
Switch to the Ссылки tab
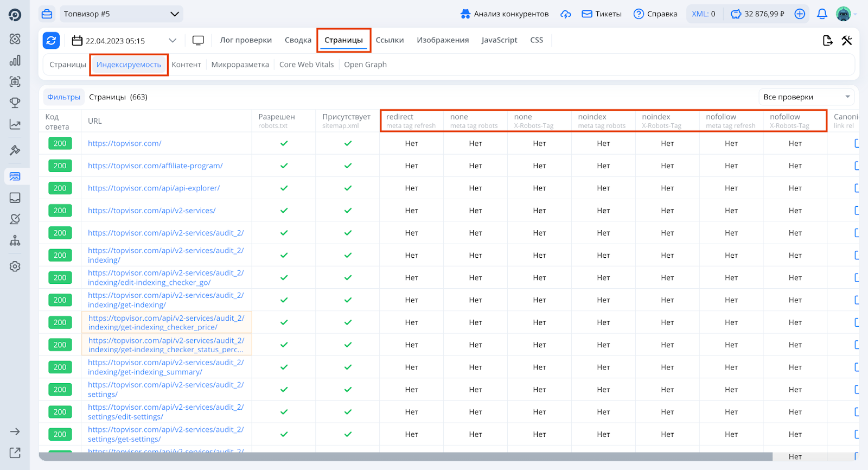click(x=390, y=40)
